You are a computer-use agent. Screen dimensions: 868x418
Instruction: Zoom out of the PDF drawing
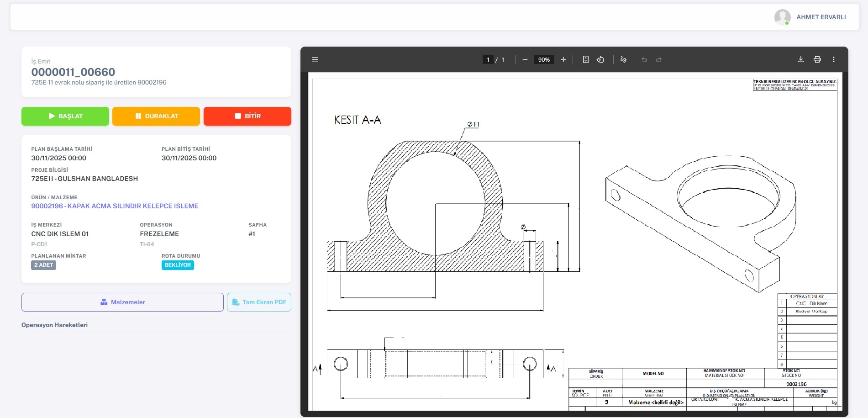[525, 59]
